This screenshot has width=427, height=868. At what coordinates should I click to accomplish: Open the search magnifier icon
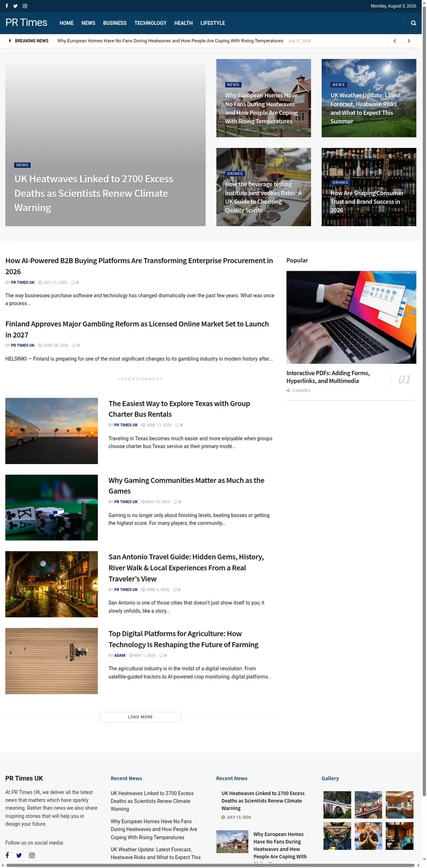coord(413,23)
